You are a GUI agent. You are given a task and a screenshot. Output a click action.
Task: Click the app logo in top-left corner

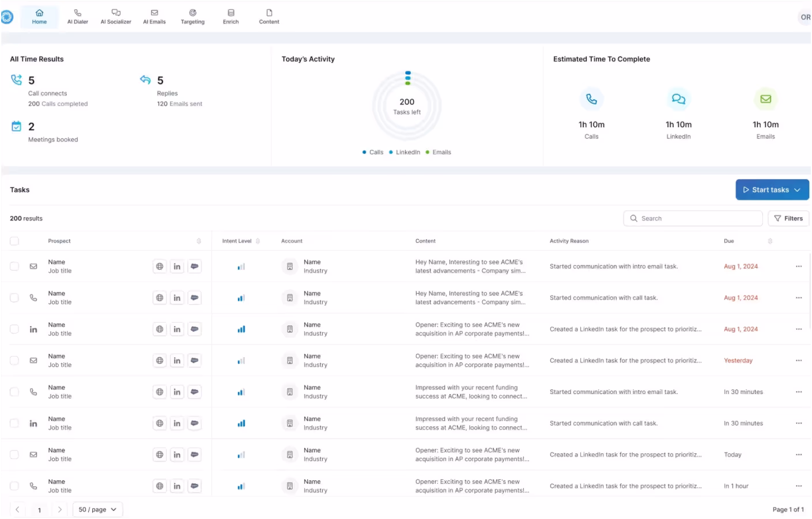click(7, 17)
